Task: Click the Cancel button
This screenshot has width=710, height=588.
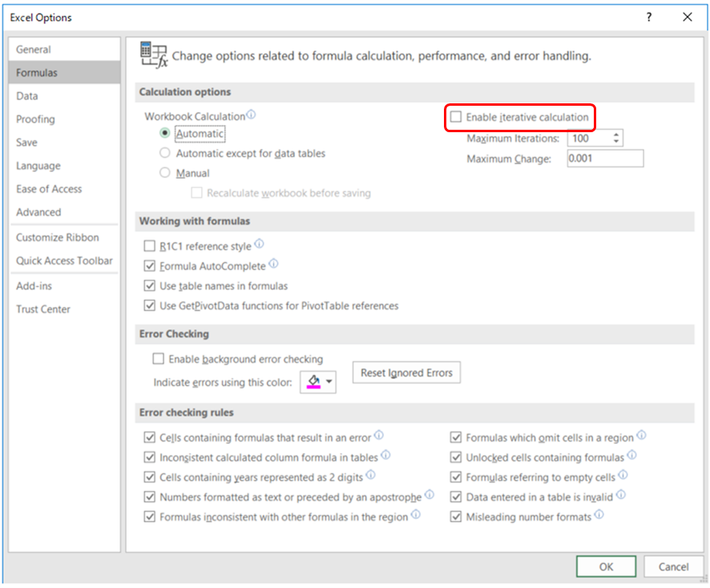Action: (673, 566)
